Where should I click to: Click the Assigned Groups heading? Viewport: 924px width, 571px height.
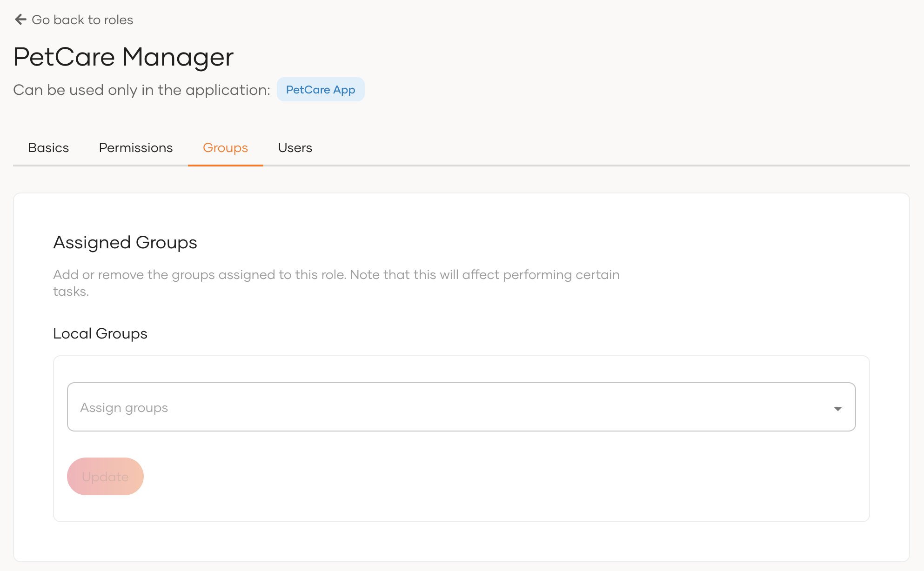click(x=125, y=242)
